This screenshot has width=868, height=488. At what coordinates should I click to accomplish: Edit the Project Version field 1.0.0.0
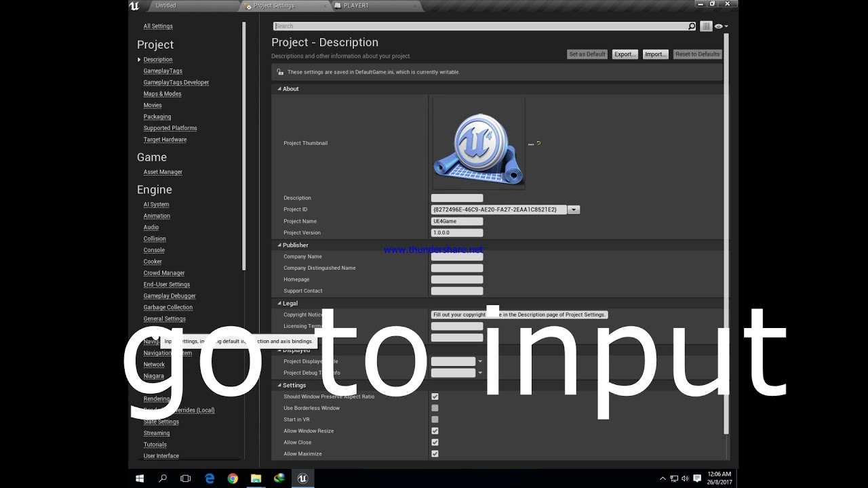click(x=457, y=233)
